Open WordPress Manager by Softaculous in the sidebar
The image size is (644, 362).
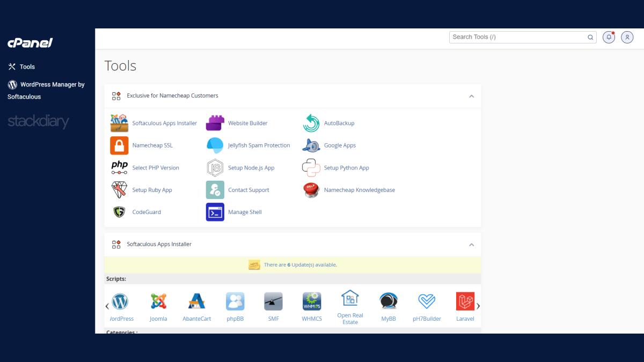[x=46, y=91]
